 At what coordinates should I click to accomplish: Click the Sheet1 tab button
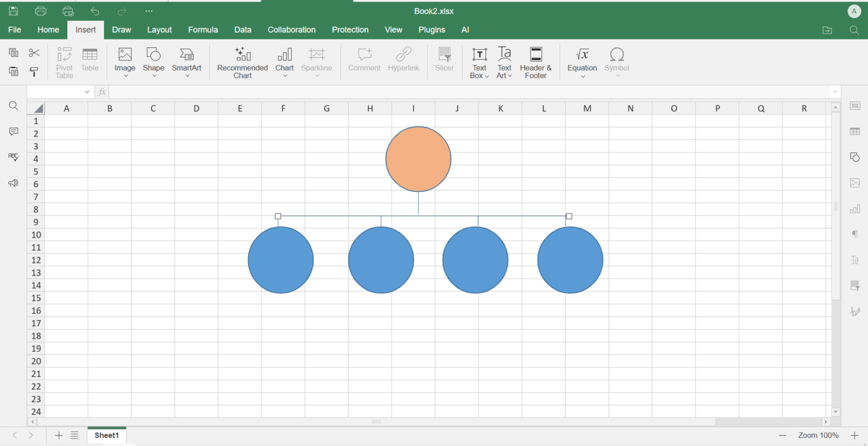pos(106,435)
